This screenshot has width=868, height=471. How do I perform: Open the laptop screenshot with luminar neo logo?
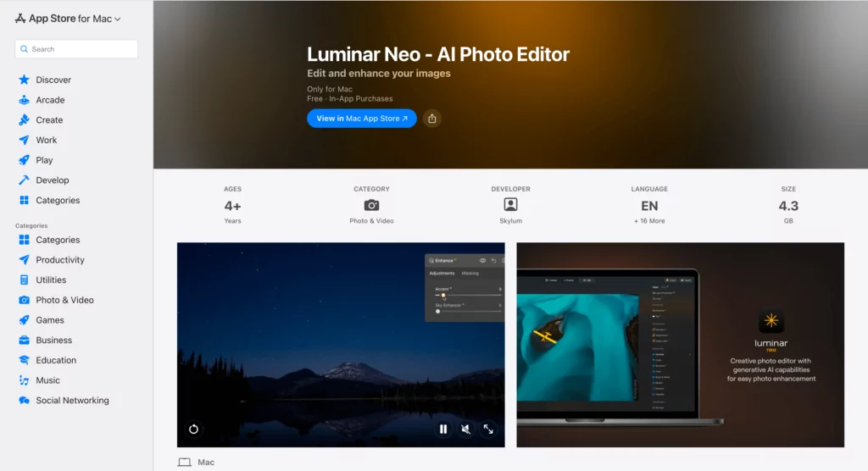coord(681,345)
